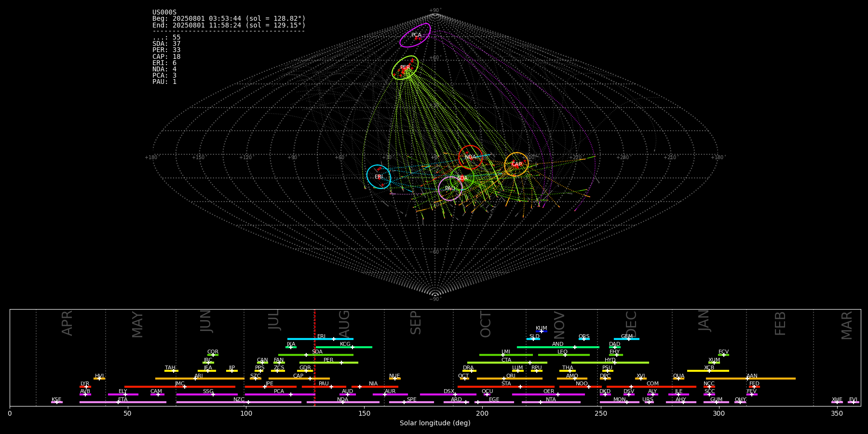Click the SSG shower bar in timeline
This screenshot has width=868, height=434.
point(207,394)
